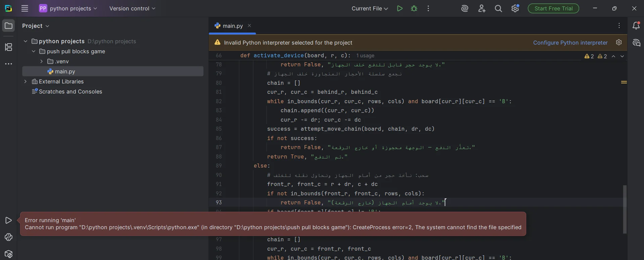Screen dimensions: 644x260
Task: Open the AI Assistant swirl icon in title bar
Action: (x=465, y=8)
